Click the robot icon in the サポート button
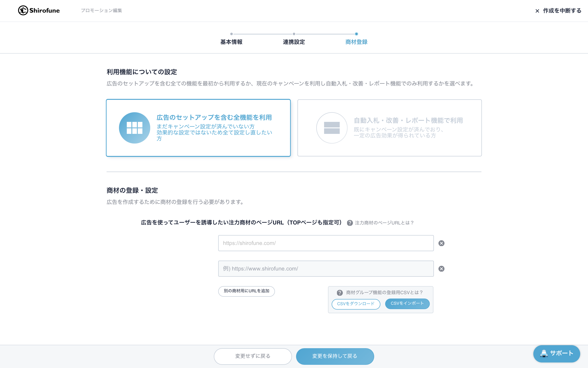Image resolution: width=588 pixels, height=368 pixels. [543, 354]
